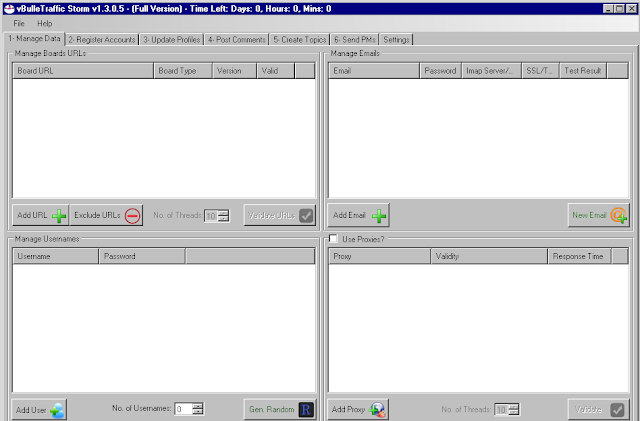This screenshot has width=640, height=421.
Task: Go to the 4- Post Comments tab
Action: click(237, 40)
